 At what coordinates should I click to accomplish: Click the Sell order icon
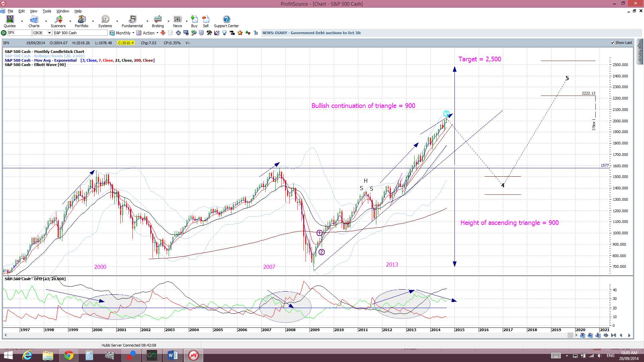coord(206,21)
